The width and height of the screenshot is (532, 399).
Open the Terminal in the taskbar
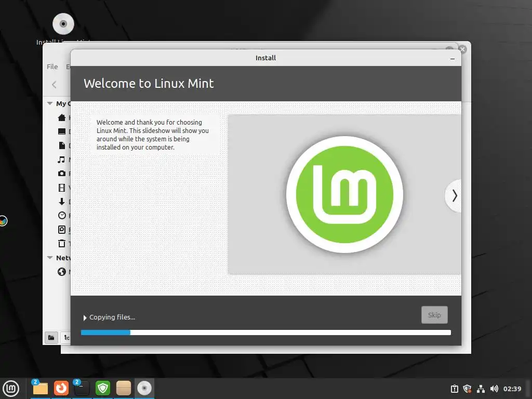point(82,388)
